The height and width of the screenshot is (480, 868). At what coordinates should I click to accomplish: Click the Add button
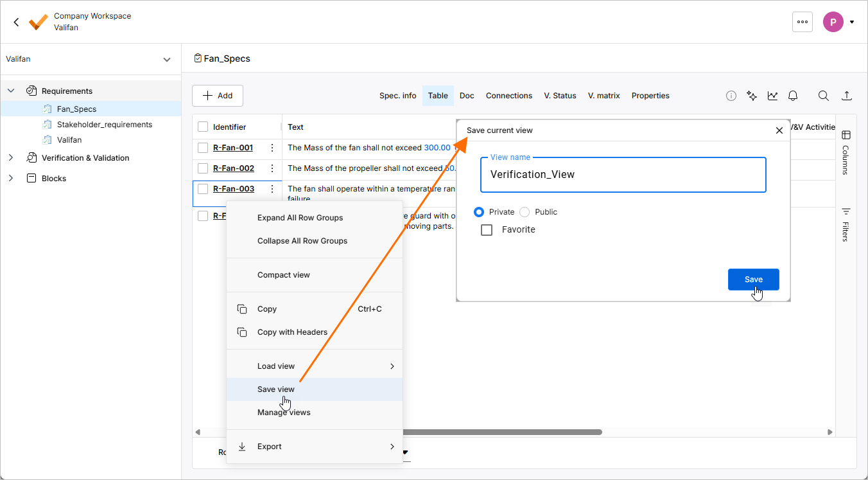pos(218,96)
